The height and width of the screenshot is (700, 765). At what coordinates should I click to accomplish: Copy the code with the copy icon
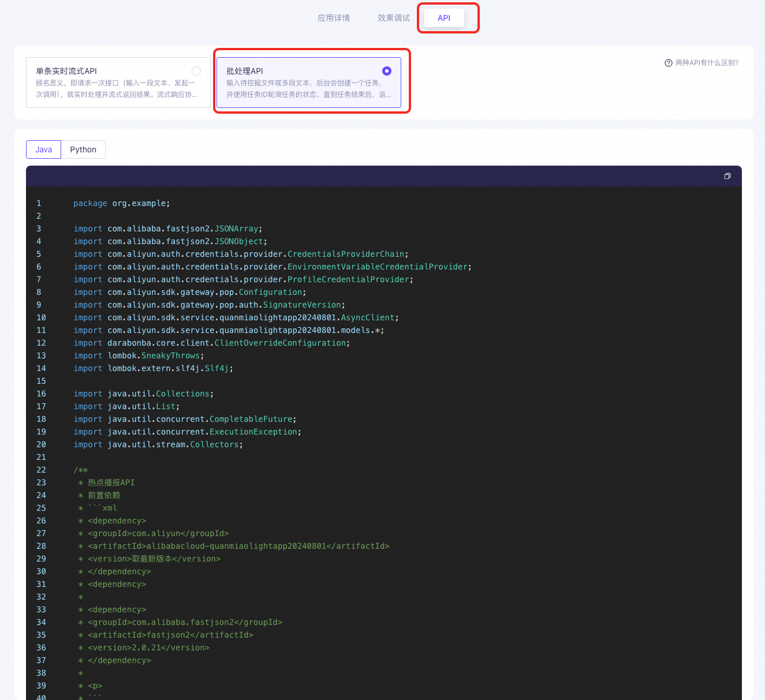[727, 176]
